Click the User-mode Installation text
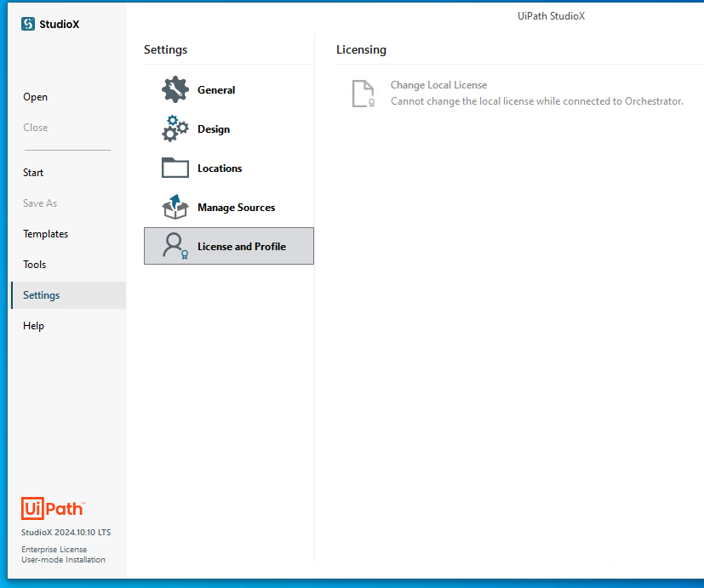The width and height of the screenshot is (704, 588). pos(63,560)
